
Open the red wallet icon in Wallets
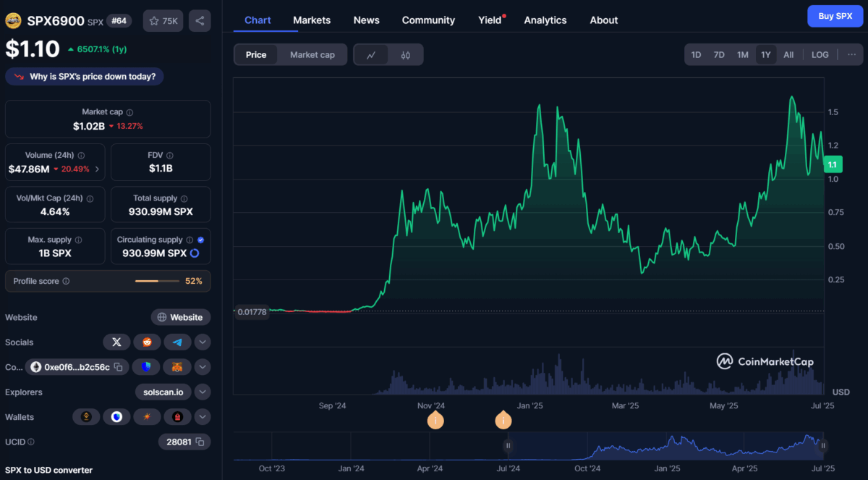coord(177,417)
